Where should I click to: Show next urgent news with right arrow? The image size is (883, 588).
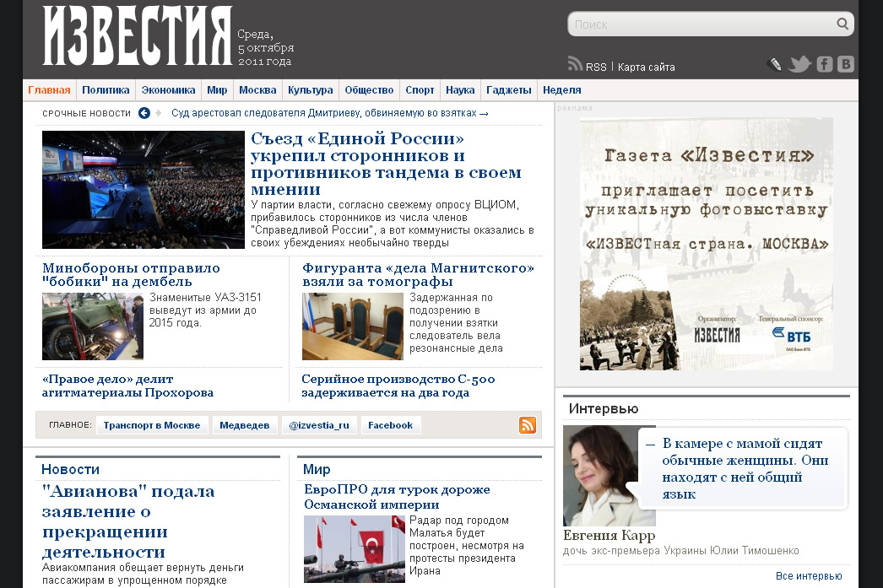[158, 113]
